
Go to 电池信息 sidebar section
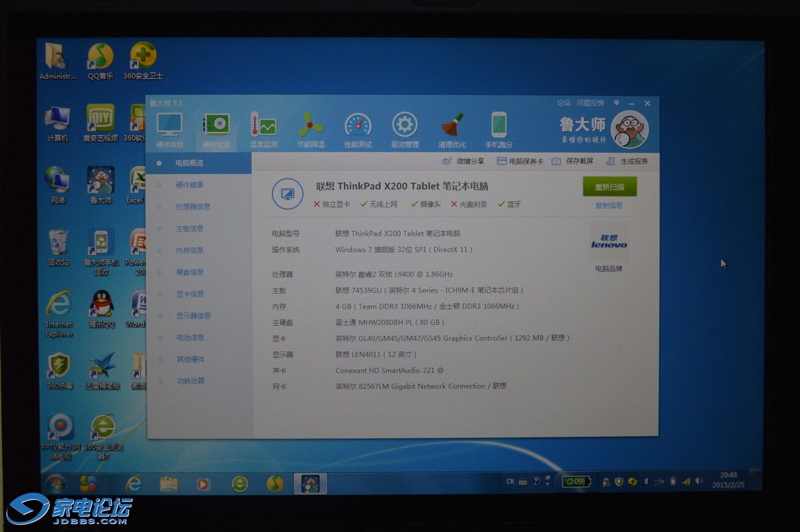pos(190,338)
